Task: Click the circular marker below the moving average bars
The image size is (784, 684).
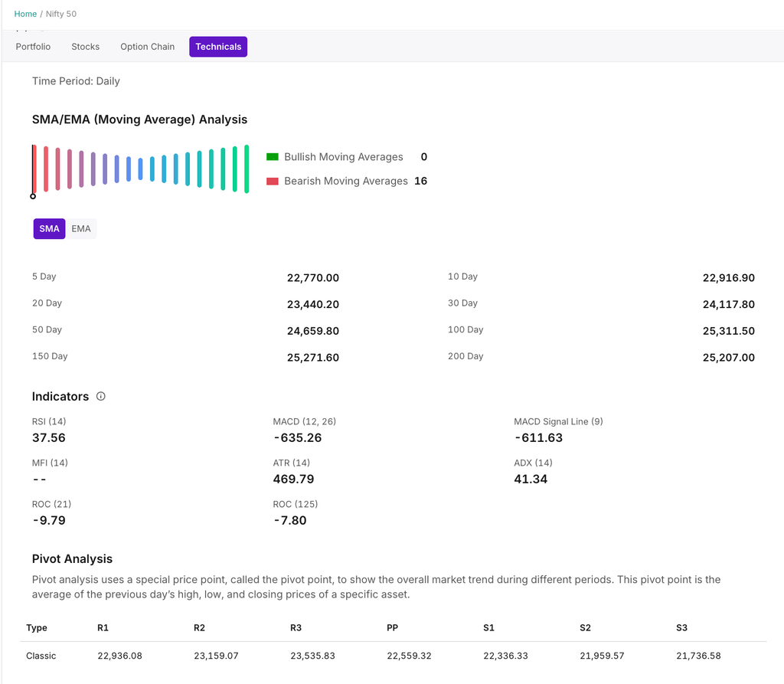Action: tap(33, 196)
